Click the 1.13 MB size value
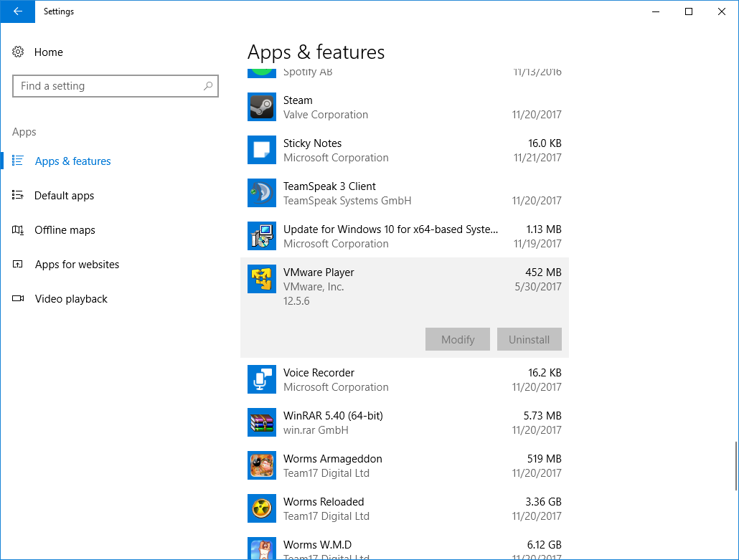Viewport: 739px width, 560px height. pos(544,229)
